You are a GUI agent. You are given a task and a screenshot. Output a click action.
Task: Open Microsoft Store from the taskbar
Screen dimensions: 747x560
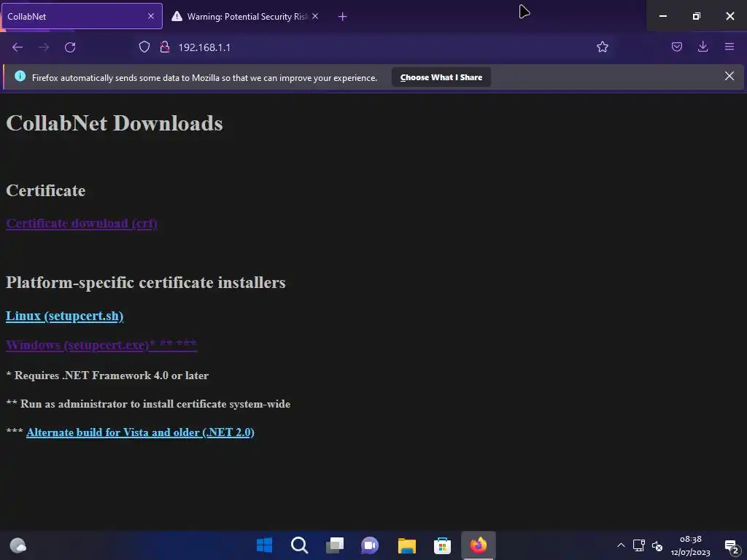tap(442, 545)
